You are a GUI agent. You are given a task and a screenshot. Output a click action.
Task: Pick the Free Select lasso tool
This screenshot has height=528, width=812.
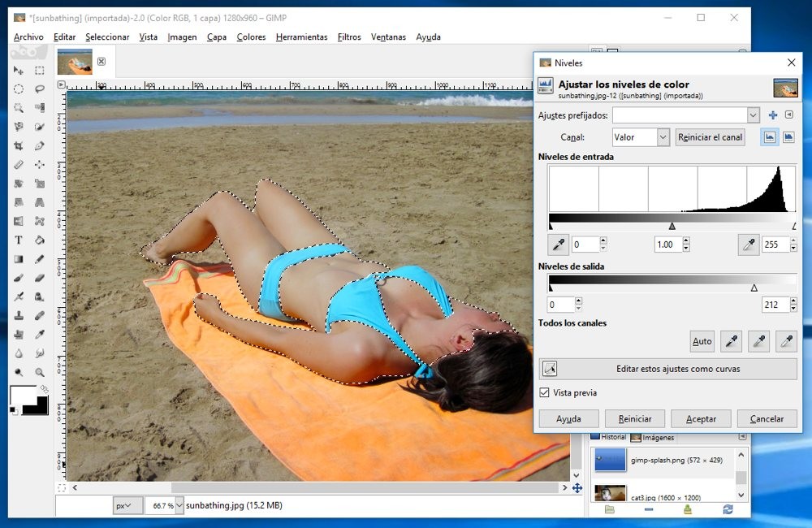[x=39, y=89]
